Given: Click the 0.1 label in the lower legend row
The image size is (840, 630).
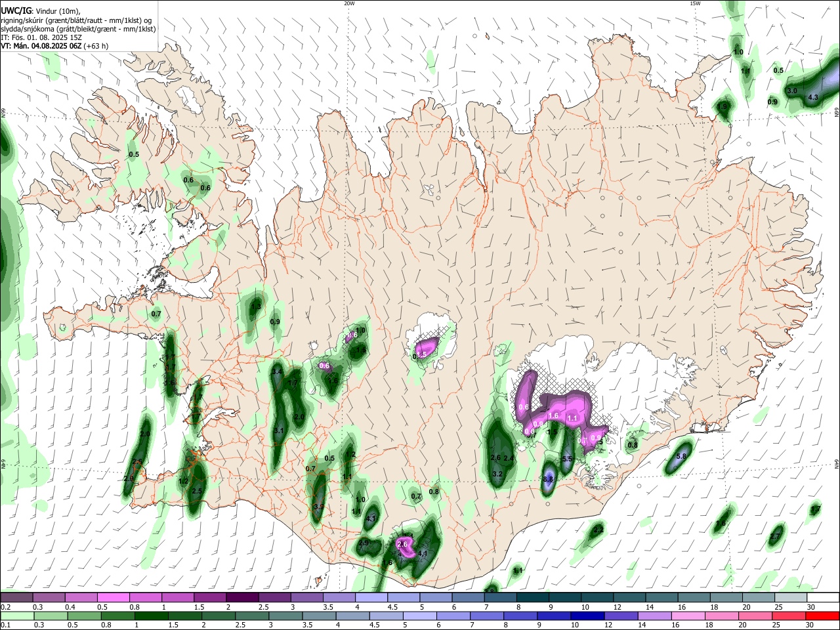Looking at the screenshot, I should [5, 625].
